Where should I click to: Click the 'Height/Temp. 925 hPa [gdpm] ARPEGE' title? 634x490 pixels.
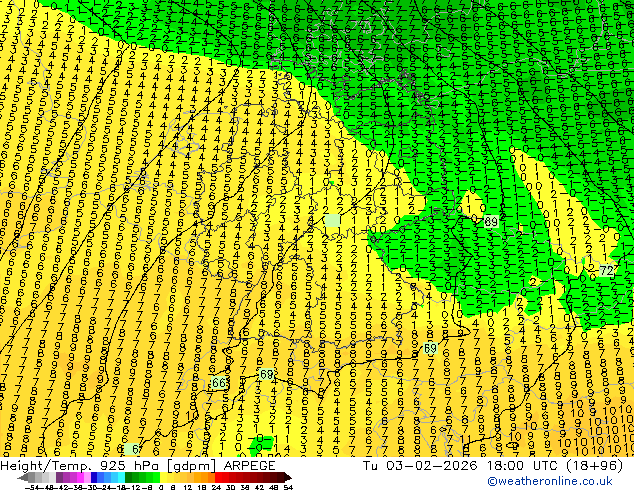tap(138, 466)
